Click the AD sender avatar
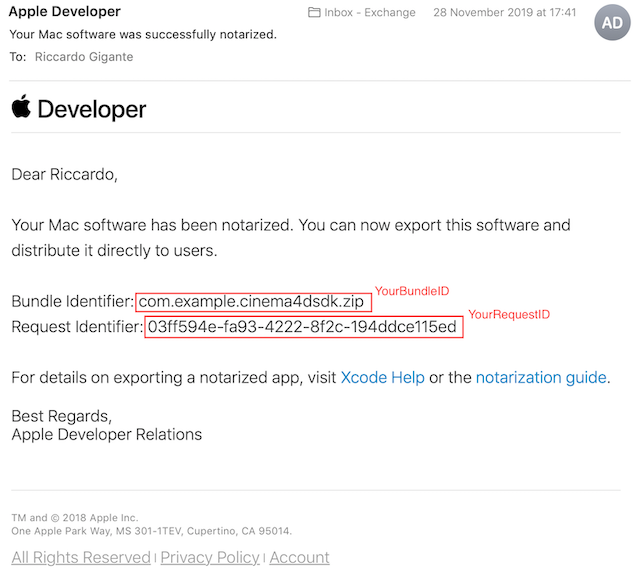Image resolution: width=640 pixels, height=570 pixels. 613,22
